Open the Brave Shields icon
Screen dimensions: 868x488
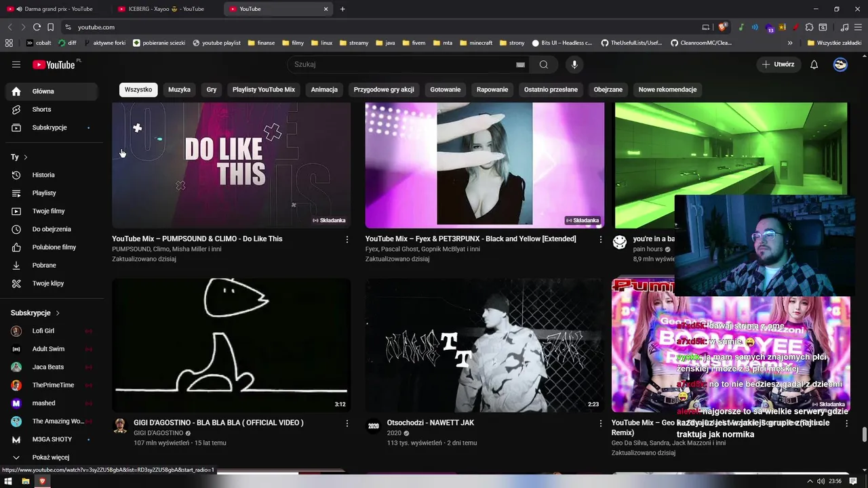point(722,27)
